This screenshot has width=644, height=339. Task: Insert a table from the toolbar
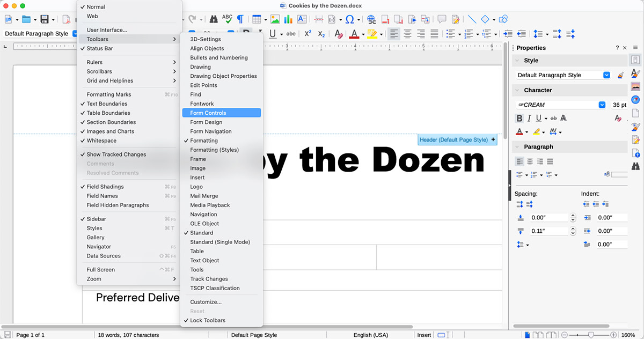[257, 19]
